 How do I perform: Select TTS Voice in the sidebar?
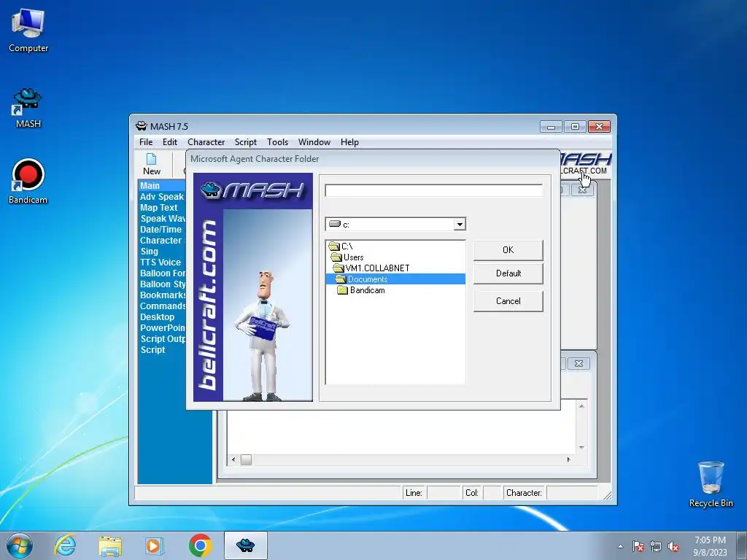tap(160, 262)
